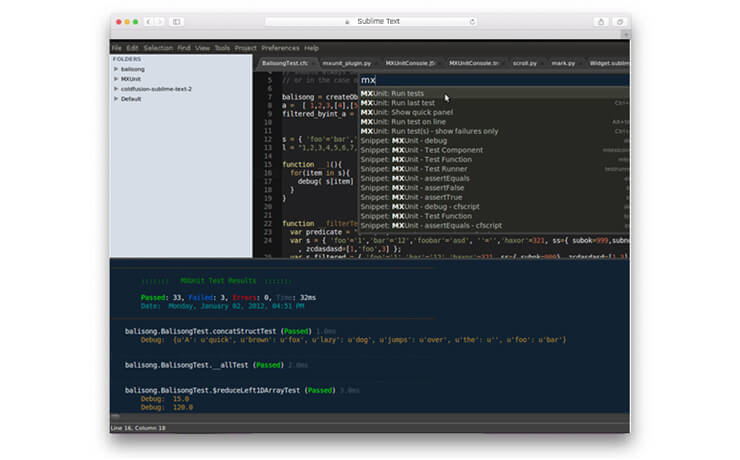
Task: Open the Selection menu
Action: pyautogui.click(x=158, y=48)
